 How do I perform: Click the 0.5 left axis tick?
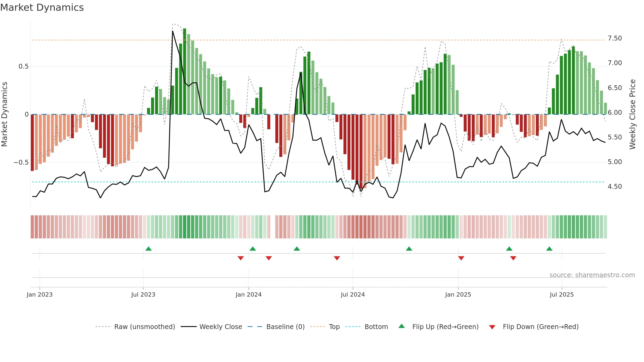click(23, 67)
